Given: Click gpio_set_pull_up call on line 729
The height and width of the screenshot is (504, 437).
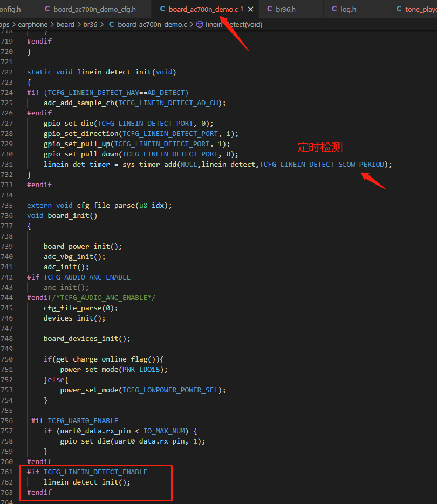Looking at the screenshot, I should point(77,144).
